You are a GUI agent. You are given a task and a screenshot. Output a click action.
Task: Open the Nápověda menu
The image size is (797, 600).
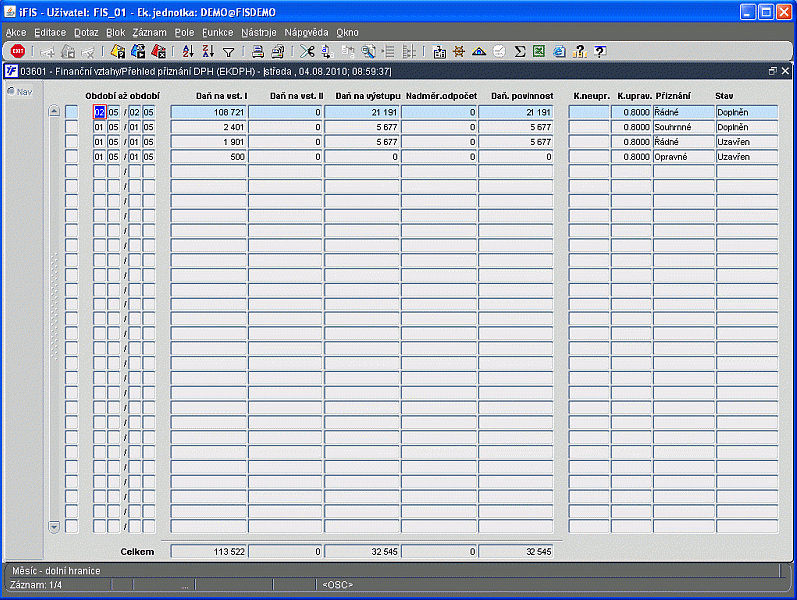306,33
